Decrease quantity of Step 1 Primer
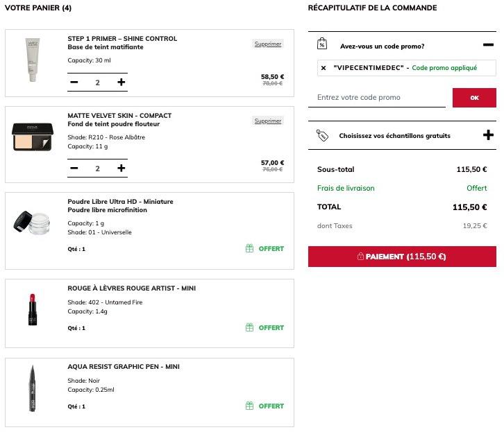504x432 pixels. 74,83
